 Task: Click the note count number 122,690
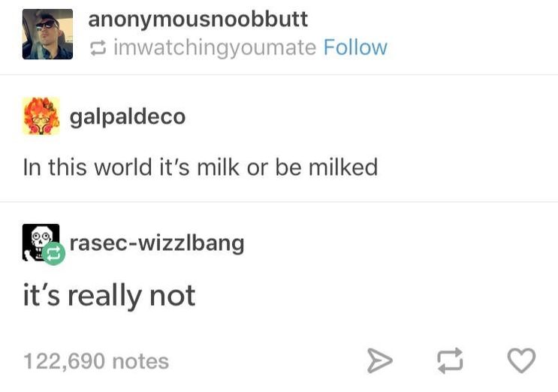pos(65,361)
